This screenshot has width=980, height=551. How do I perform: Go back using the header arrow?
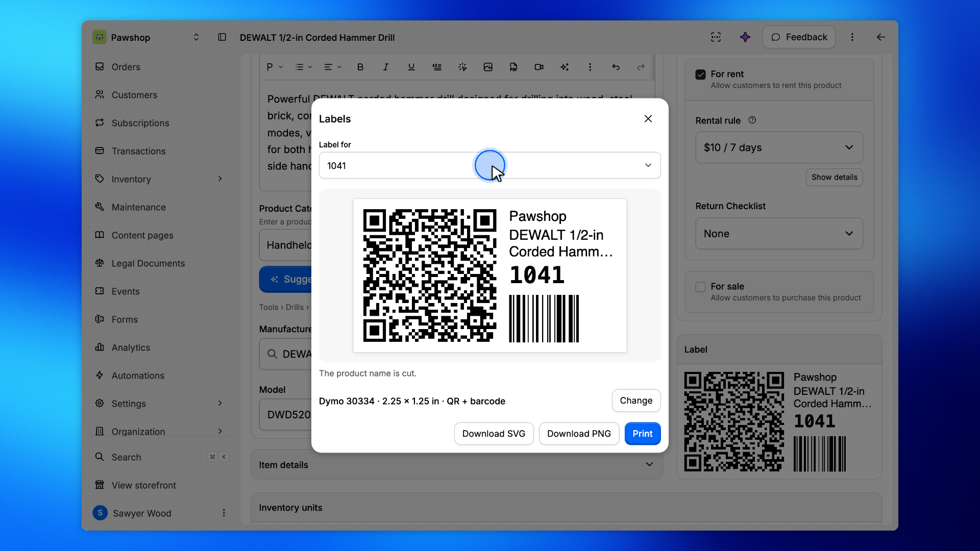881,37
